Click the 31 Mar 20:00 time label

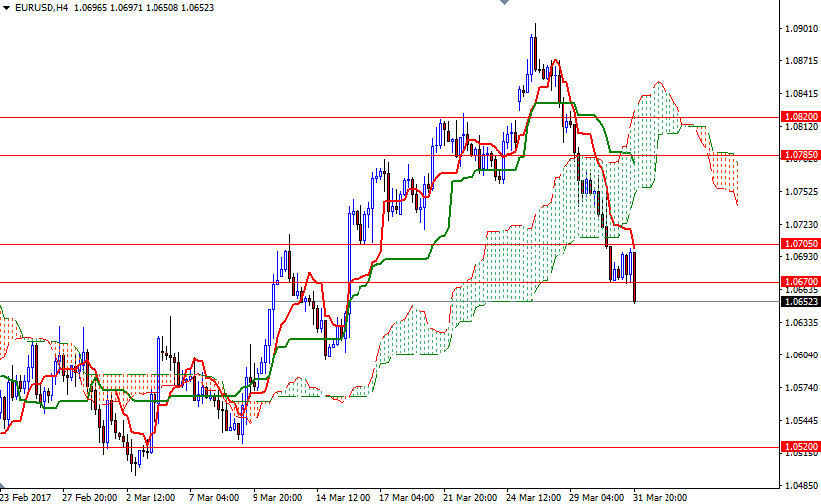coord(661,497)
